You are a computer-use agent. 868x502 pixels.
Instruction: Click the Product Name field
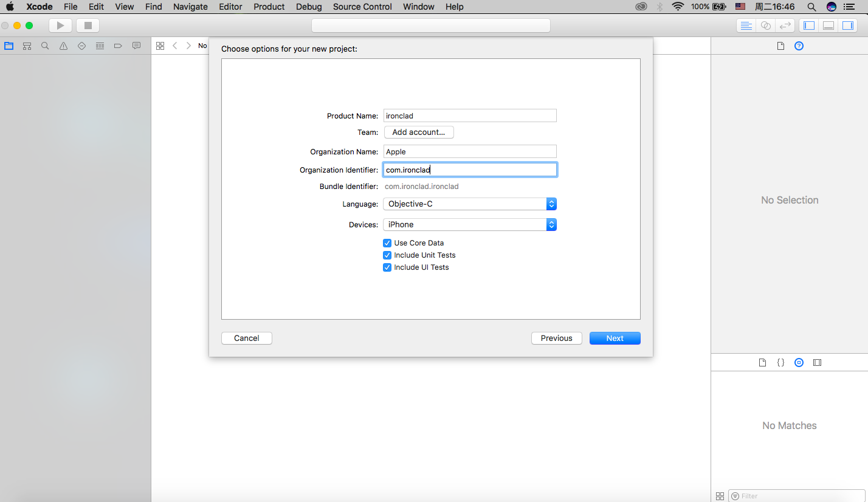470,115
